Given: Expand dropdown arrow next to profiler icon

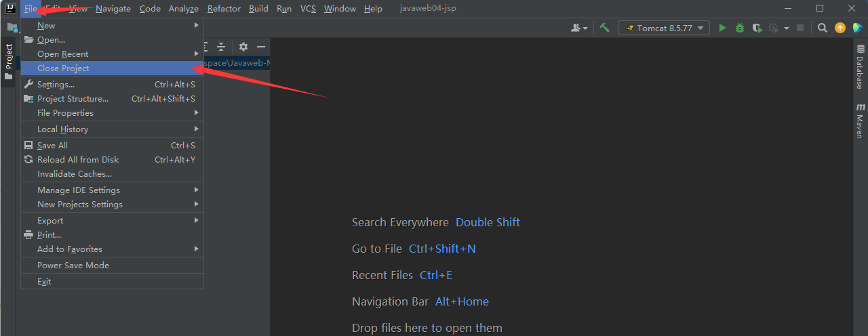Looking at the screenshot, I should pyautogui.click(x=787, y=28).
